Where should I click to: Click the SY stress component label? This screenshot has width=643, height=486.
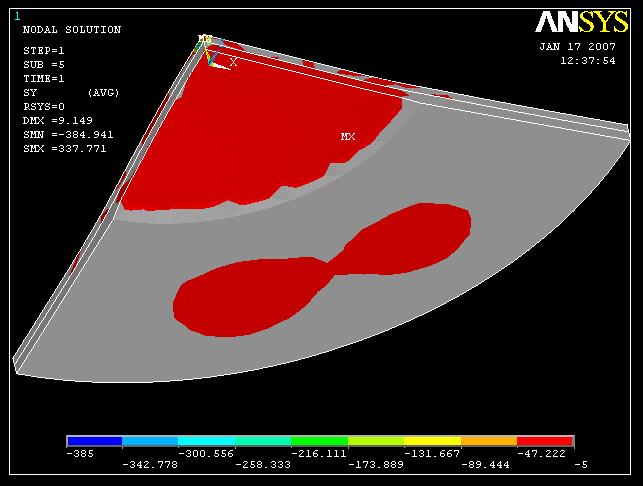[30, 93]
